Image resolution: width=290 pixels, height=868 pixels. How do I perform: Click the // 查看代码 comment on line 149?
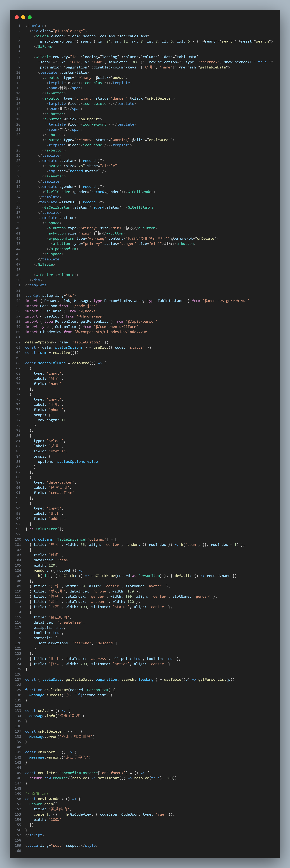(36, 794)
